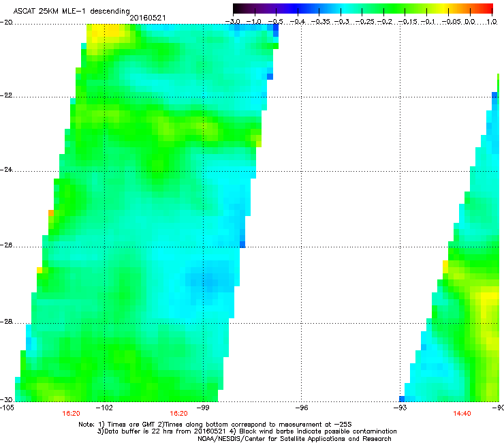Select the -99 longitude axis label
Viewport: 504px width, 443px height.
pos(203,408)
